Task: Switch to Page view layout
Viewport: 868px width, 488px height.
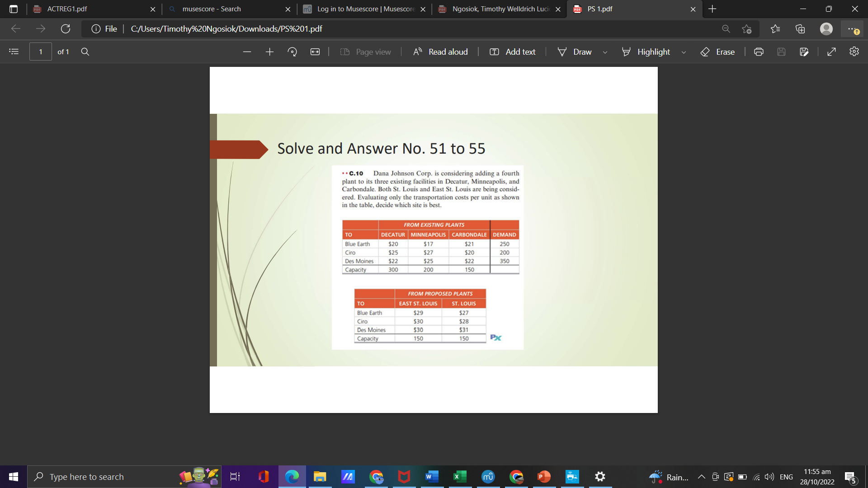Action: (365, 52)
